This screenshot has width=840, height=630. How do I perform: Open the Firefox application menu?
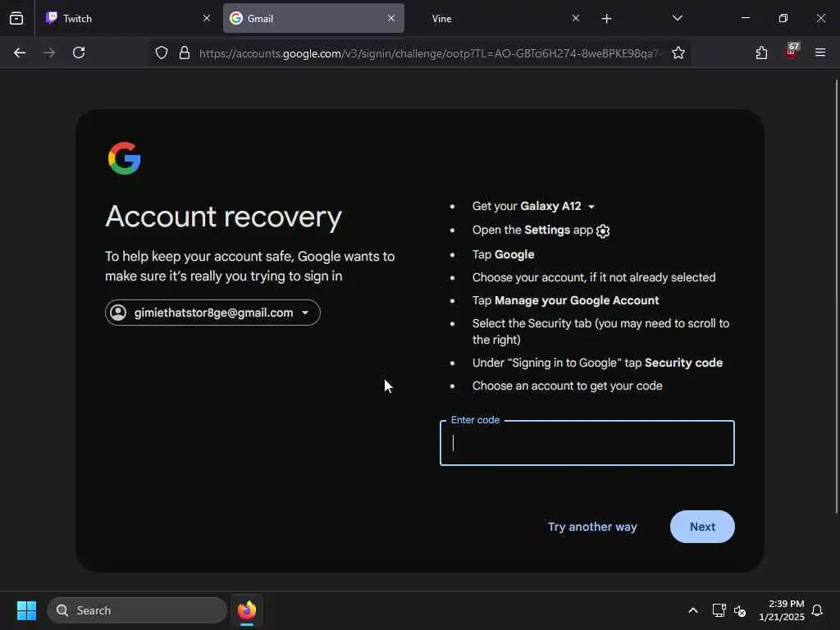click(820, 52)
